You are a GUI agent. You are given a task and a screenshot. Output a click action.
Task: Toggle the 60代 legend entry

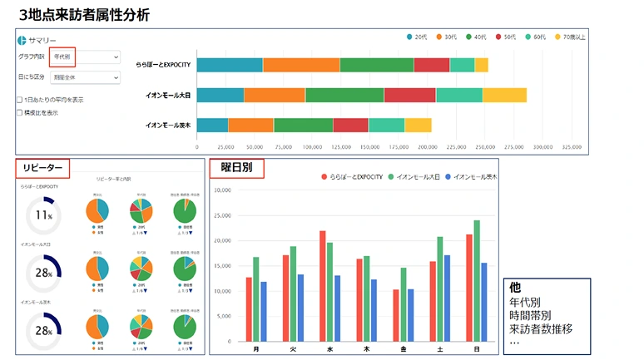pyautogui.click(x=536, y=37)
